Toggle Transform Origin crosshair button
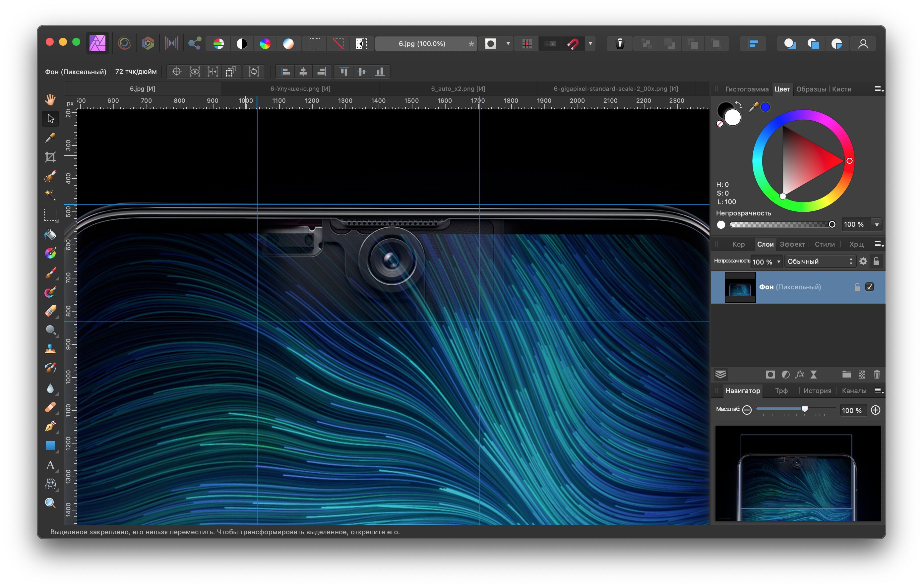This screenshot has width=923, height=588. [177, 72]
